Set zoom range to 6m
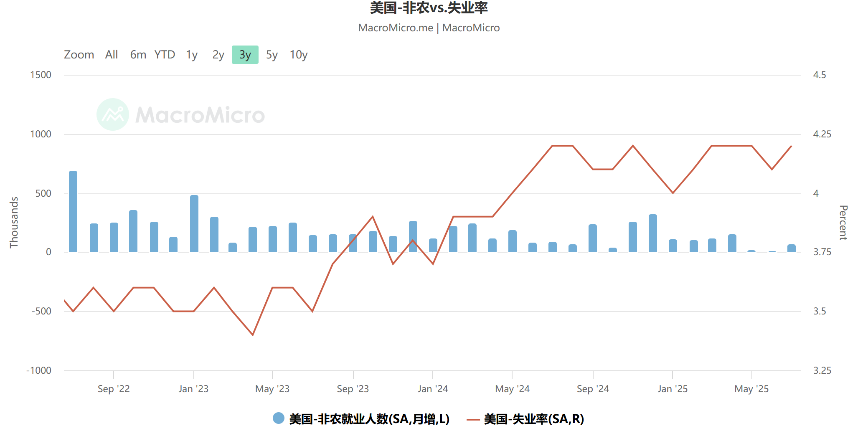Screen dimensions: 868x441 click(138, 55)
